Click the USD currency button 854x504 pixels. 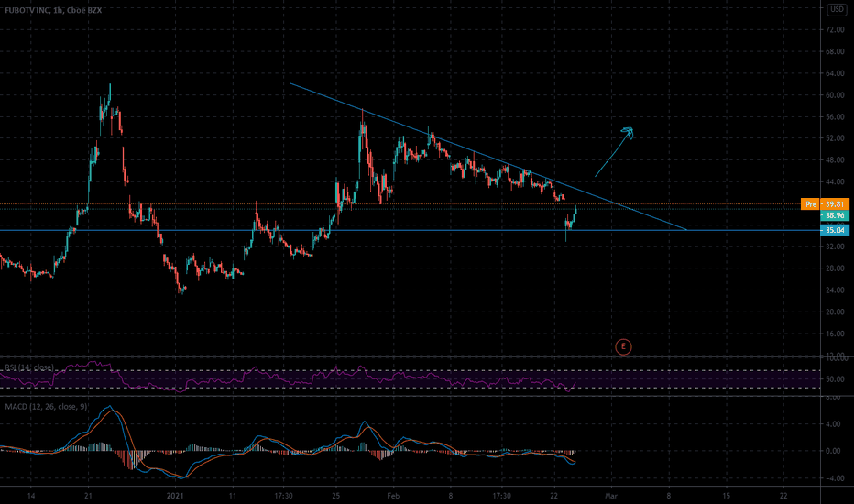click(x=838, y=9)
